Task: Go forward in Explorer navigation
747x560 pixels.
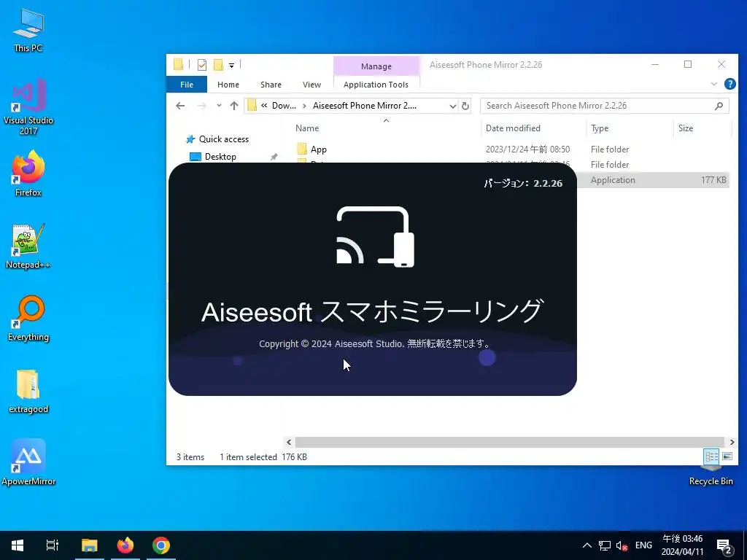Action: pyautogui.click(x=202, y=106)
